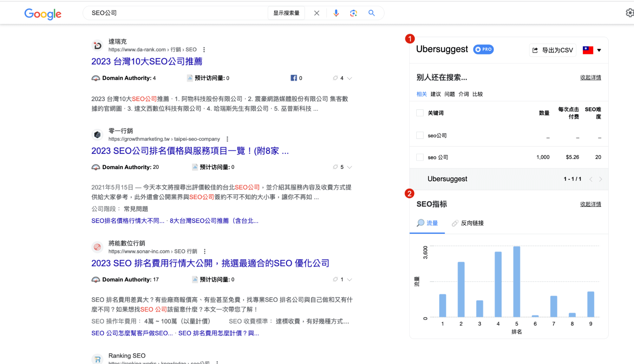Clear the search box with X
This screenshot has width=634, height=364.
[317, 13]
